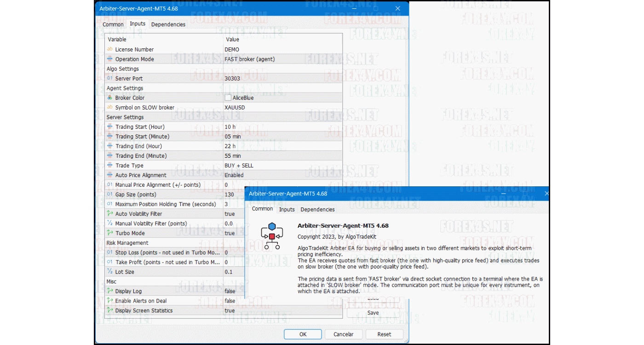The width and height of the screenshot is (644, 345).
Task: Click the Broker Color palette icon
Action: pyautogui.click(x=109, y=98)
